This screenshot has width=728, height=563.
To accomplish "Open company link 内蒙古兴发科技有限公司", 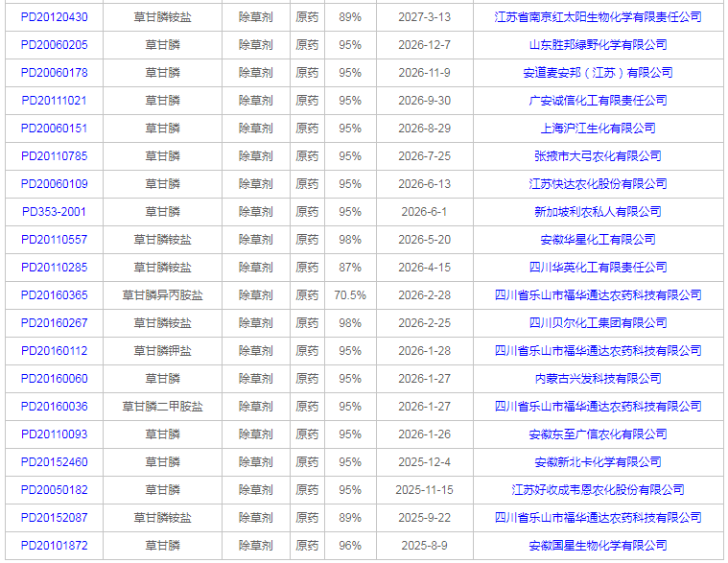I will tap(598, 379).
